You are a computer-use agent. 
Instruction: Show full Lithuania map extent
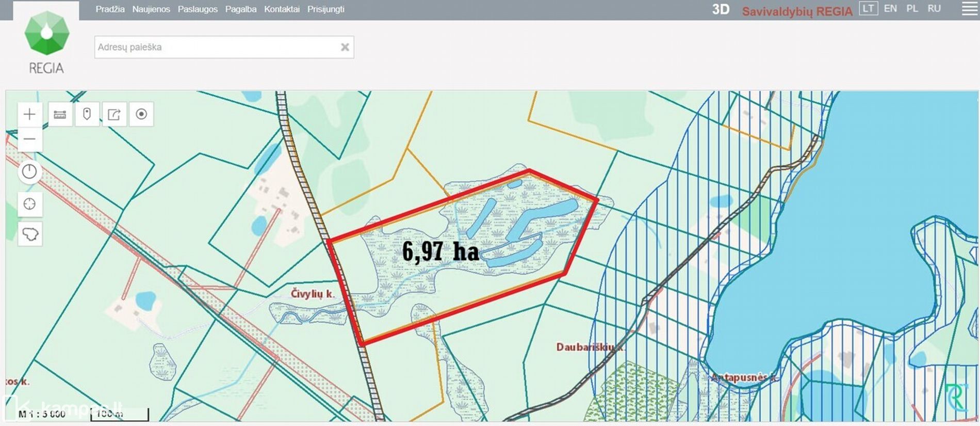29,234
